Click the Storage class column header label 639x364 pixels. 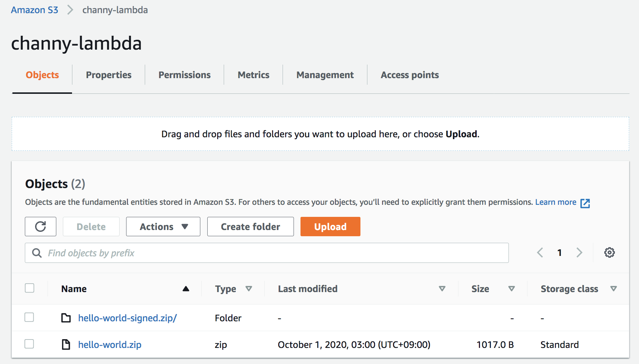(570, 289)
